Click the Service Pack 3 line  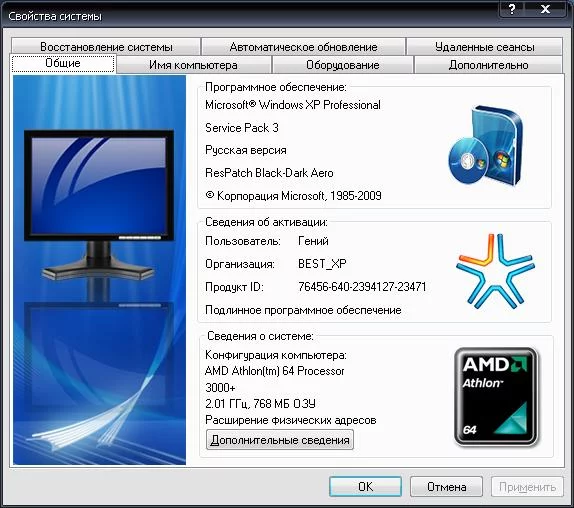[x=242, y=128]
